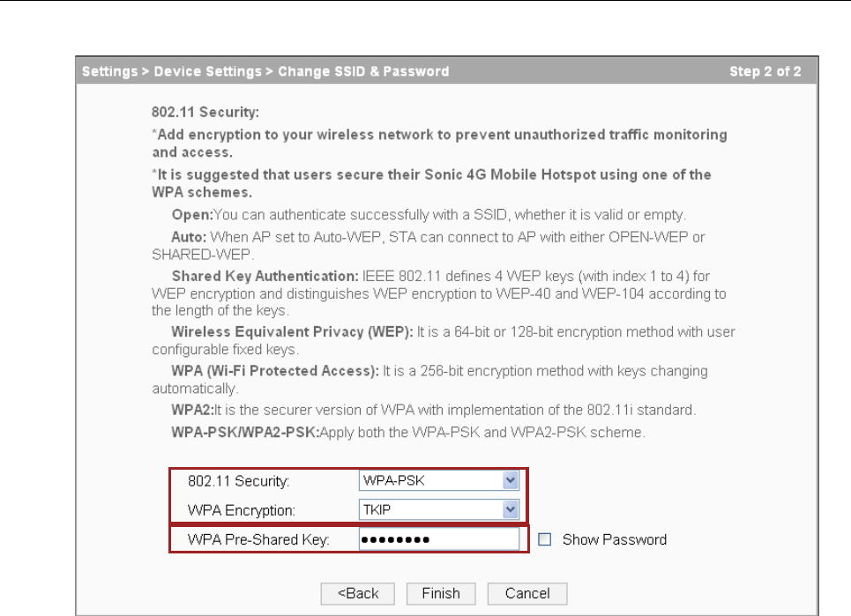Click the arrow on the 802.11 Security combo box
Screen dimensions: 851x616
click(x=509, y=481)
